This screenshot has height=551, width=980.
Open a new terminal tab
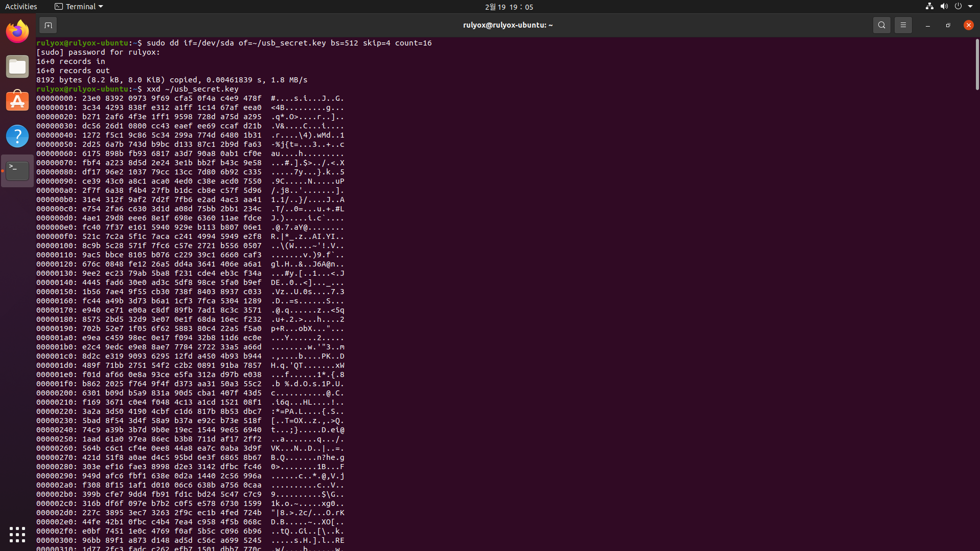(48, 25)
